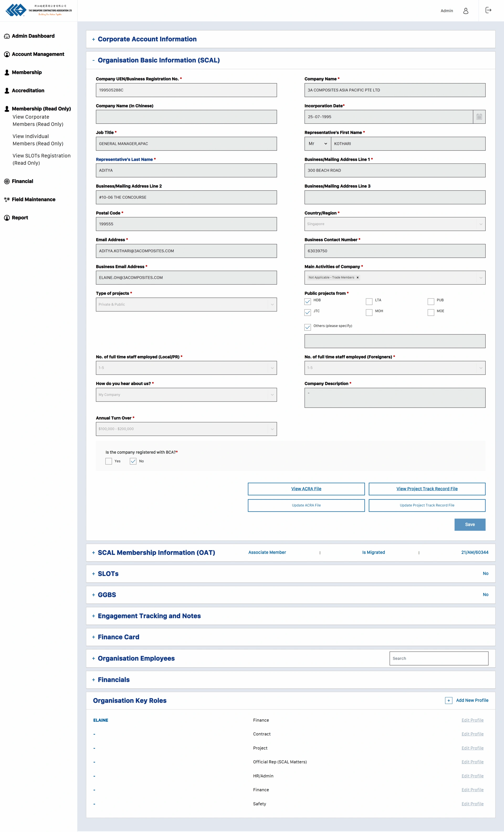Viewport: 504px width, 832px height.
Task: Tick Yes for BCA registration
Action: (109, 461)
